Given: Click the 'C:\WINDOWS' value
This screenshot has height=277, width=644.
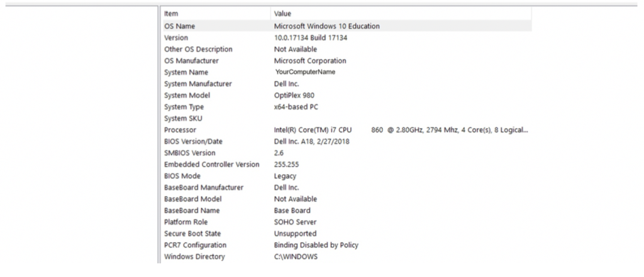Looking at the screenshot, I should (x=296, y=256).
